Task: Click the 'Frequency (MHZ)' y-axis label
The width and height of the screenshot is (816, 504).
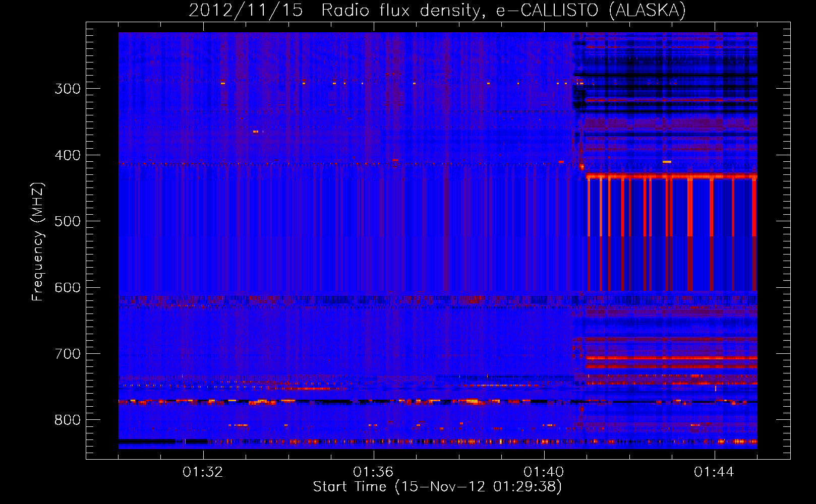Action: tap(38, 241)
